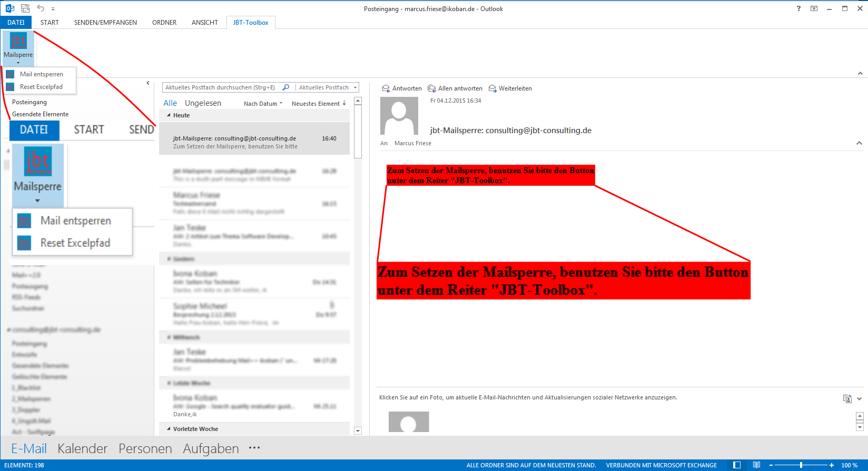Viewport: 868px width, 471px height.
Task: Click the unmagnified jbt Mailsperre ribbon button
Action: pos(18,48)
